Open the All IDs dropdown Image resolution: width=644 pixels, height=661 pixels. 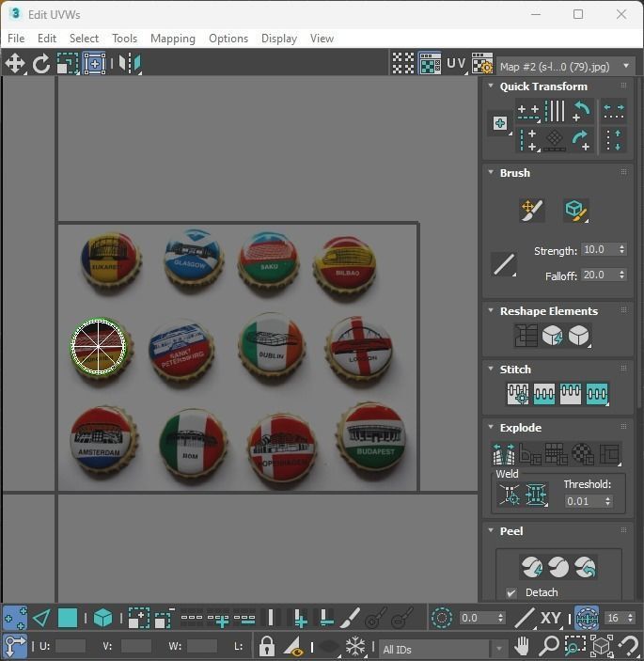pyautogui.click(x=443, y=649)
